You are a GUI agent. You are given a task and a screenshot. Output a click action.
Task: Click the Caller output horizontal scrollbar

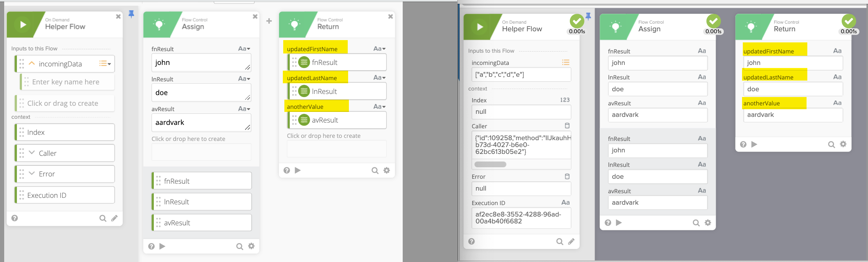coord(490,165)
